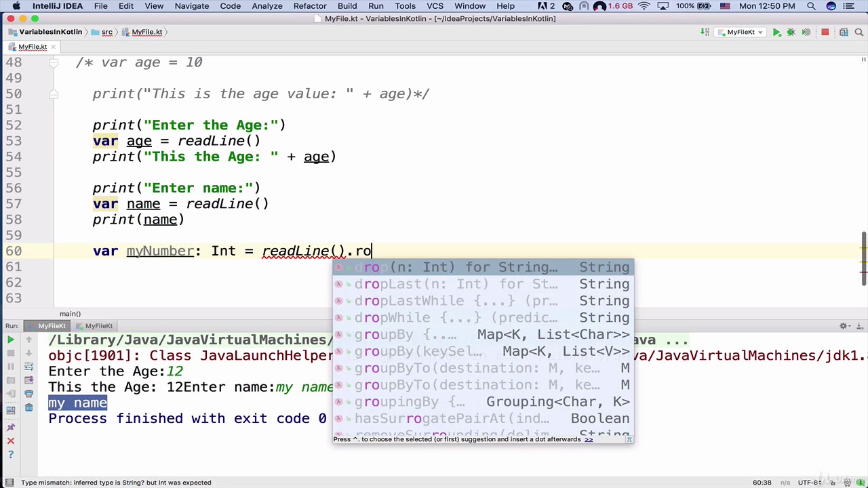Choose the dropLastWhile completion suggestion
868x488 pixels.
tap(483, 301)
